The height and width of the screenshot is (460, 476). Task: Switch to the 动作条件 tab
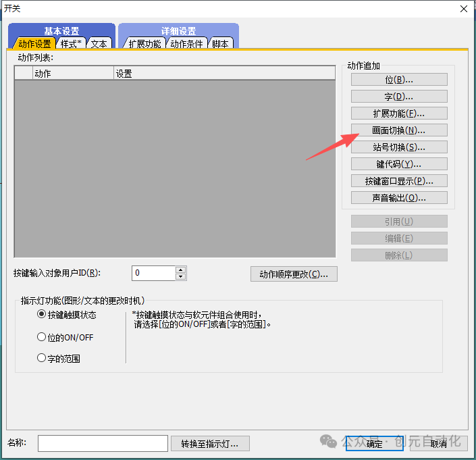pos(187,44)
